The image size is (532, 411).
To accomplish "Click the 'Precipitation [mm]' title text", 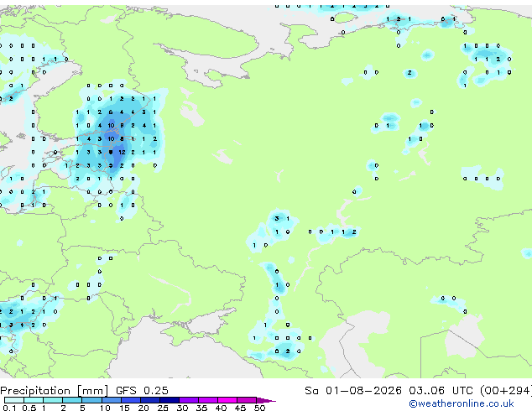I will pyautogui.click(x=54, y=391).
